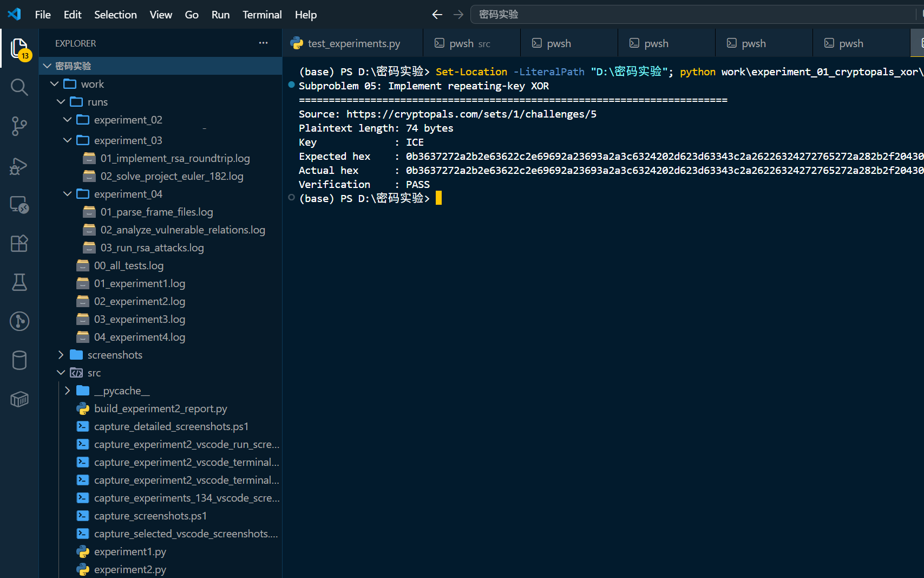Click the Explorer files icon
Viewport: 924px width, 578px height.
click(19, 49)
